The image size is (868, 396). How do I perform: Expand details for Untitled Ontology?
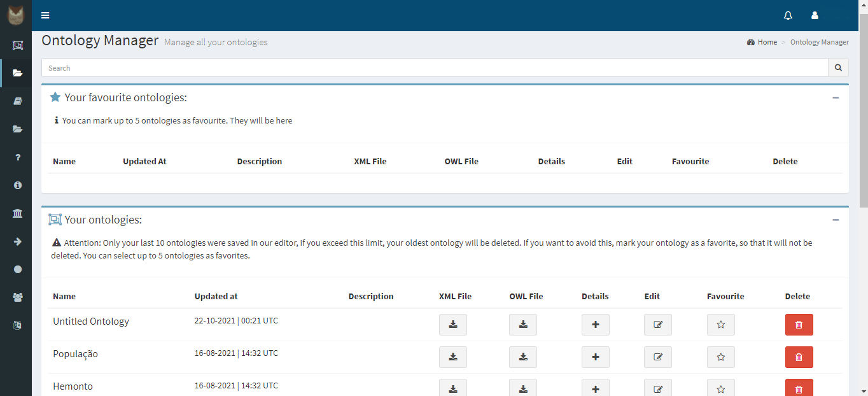coord(595,325)
